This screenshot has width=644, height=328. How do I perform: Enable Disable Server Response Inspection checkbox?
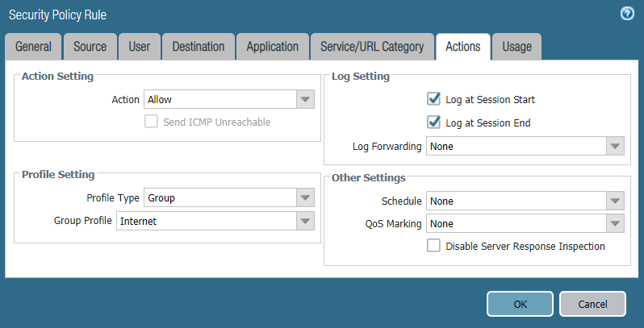tap(433, 246)
